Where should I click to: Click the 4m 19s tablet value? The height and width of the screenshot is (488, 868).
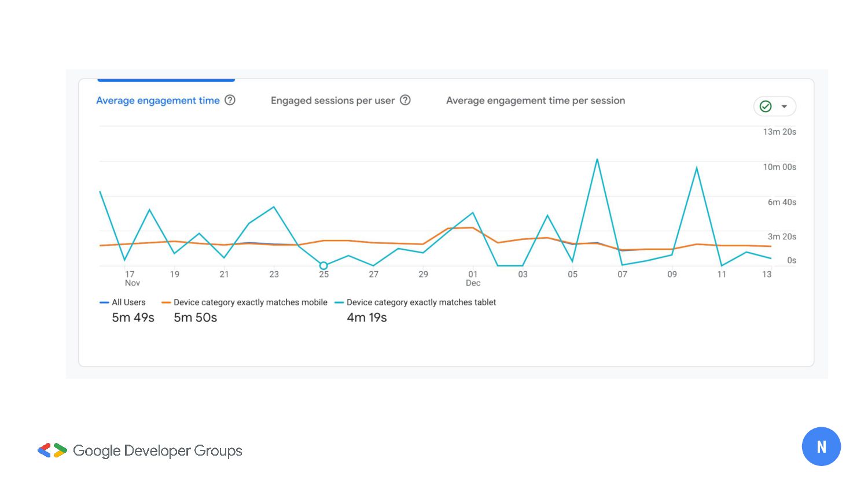pyautogui.click(x=367, y=317)
